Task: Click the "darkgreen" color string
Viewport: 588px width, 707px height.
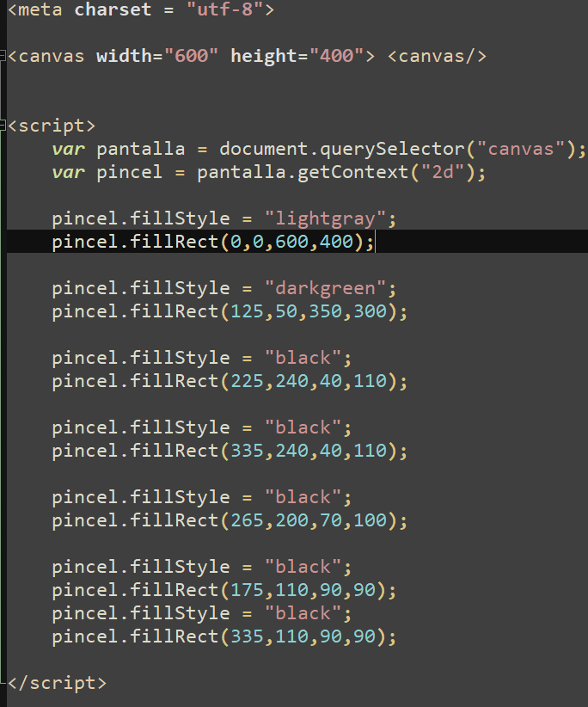Action: [x=325, y=289]
